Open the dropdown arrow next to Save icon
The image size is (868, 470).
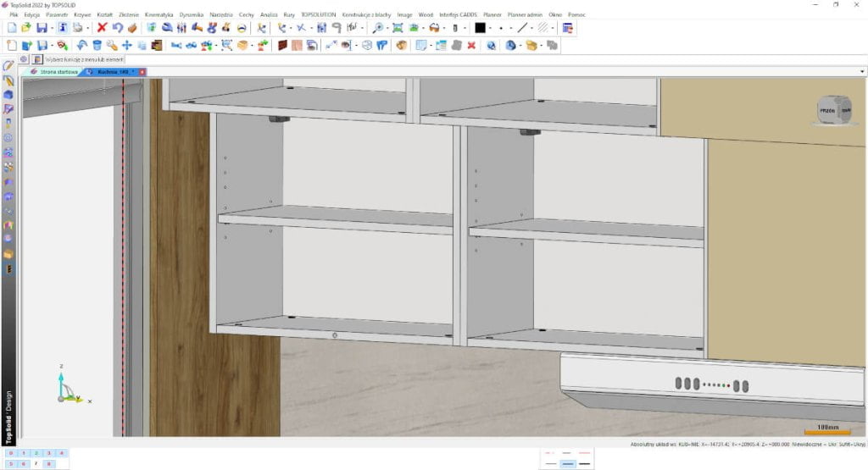coord(52,28)
